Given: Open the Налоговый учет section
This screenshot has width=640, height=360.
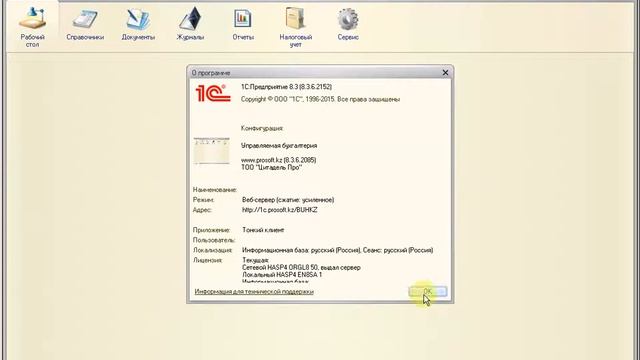Looking at the screenshot, I should (x=296, y=27).
